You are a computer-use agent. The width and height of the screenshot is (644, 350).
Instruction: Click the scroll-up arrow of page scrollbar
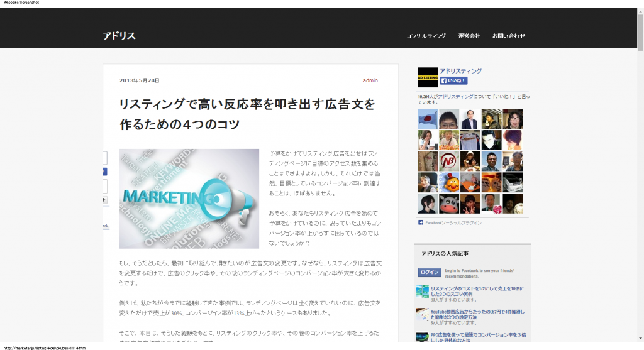[x=640, y=11]
